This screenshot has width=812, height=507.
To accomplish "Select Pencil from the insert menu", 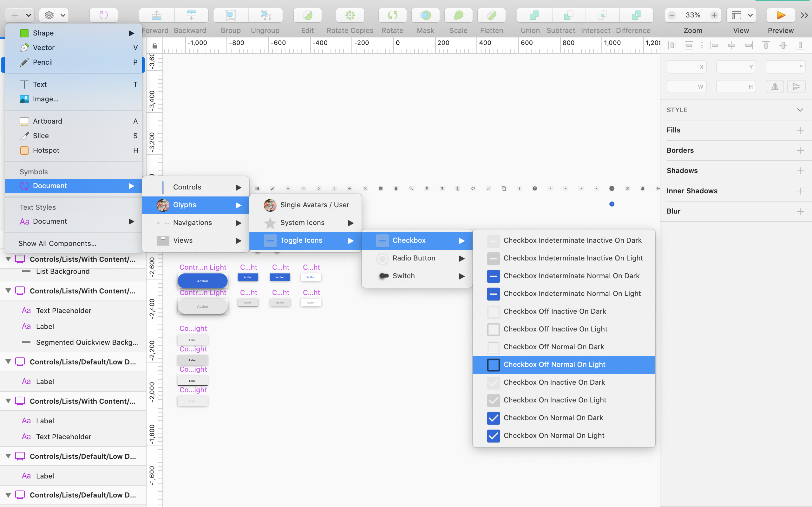I will [x=74, y=62].
